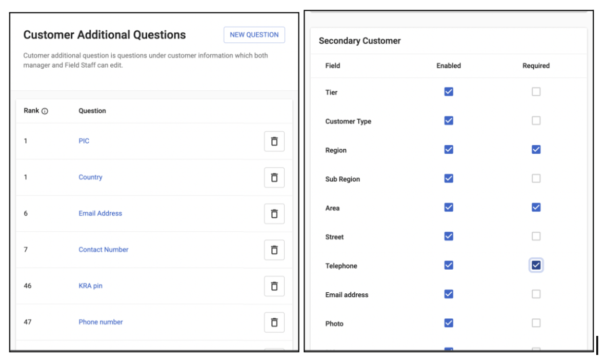Click the NEW QUESTION button
This screenshot has height=364, width=604.
(x=254, y=35)
